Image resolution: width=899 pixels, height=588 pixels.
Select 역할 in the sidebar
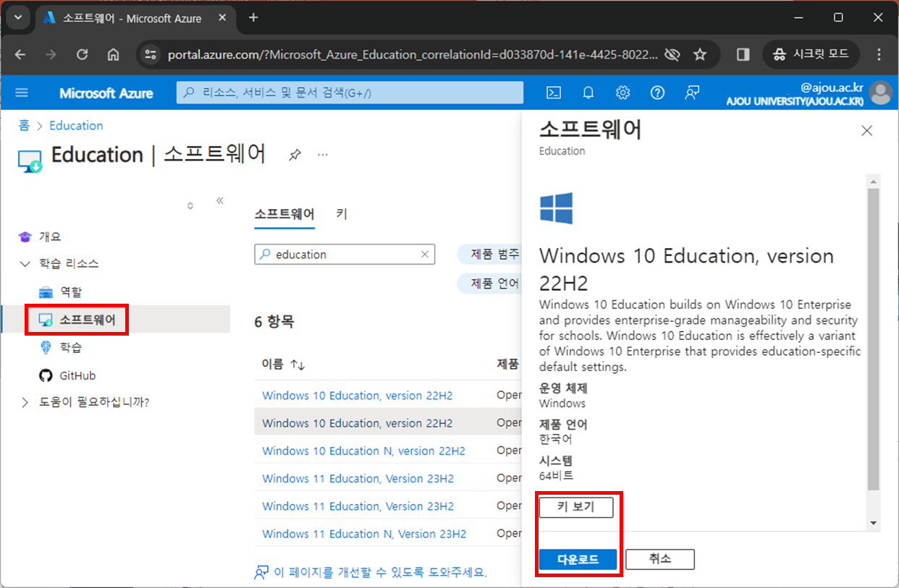[x=70, y=292]
